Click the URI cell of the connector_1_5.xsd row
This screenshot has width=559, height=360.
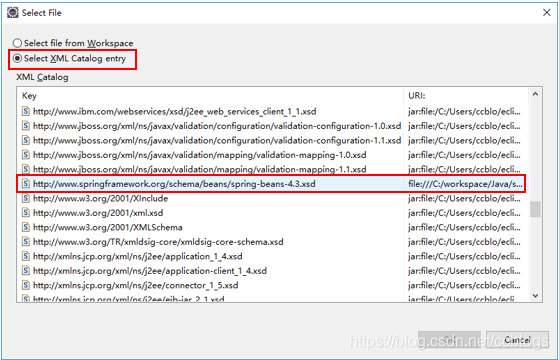[464, 285]
